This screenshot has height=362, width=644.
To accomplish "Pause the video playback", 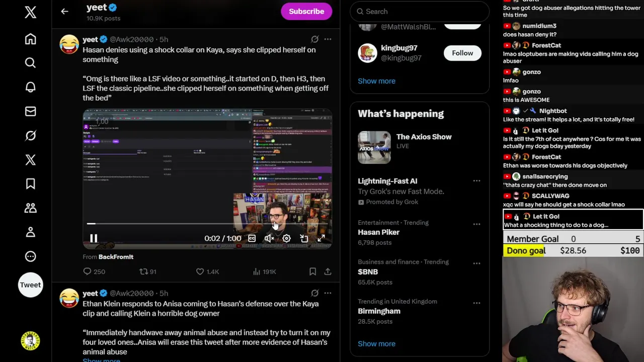I will click(94, 238).
